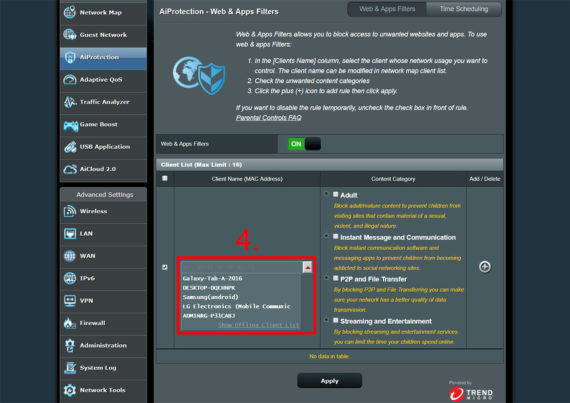The image size is (570, 403).
Task: Expand P2P and File Transfer subitems
Action: (326, 278)
